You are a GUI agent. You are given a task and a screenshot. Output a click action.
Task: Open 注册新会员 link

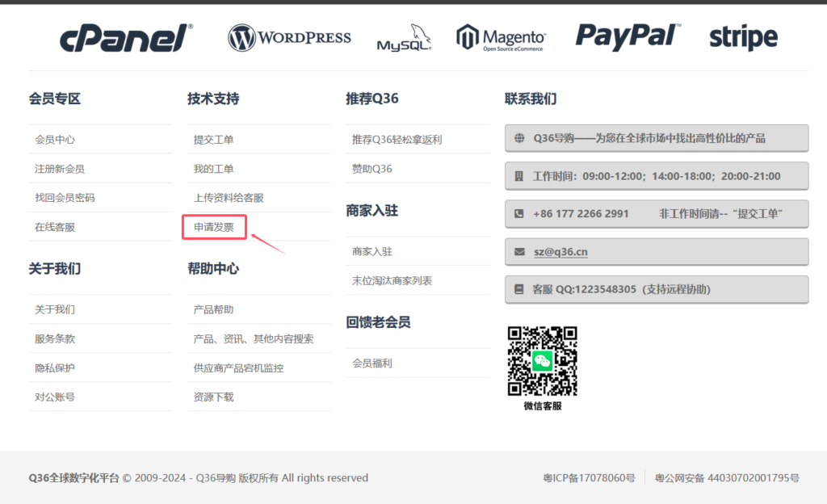(60, 169)
